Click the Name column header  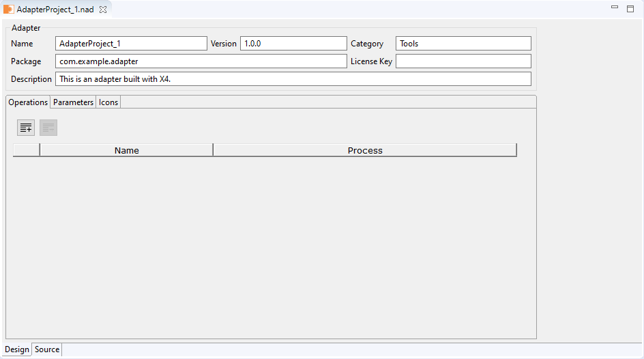tap(127, 150)
